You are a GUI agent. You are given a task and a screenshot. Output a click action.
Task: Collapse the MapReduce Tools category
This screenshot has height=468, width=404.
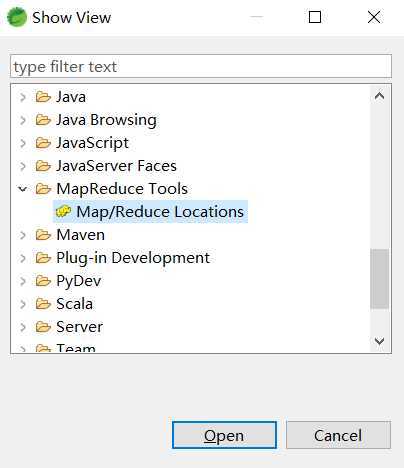point(23,189)
